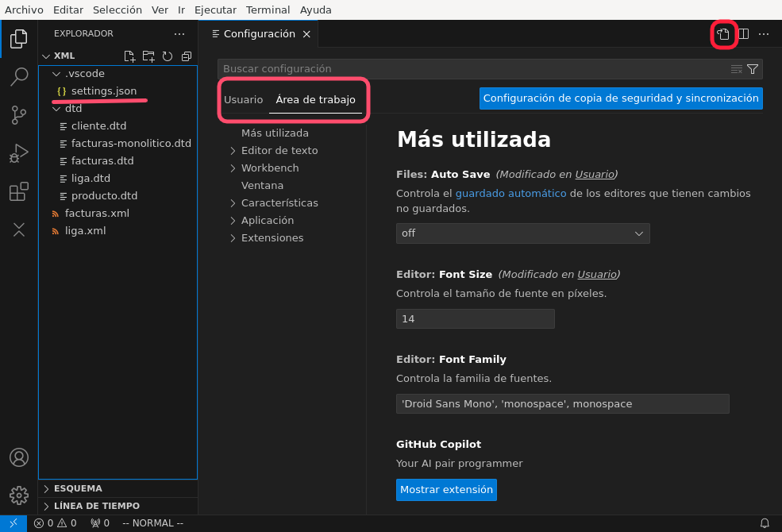Image resolution: width=782 pixels, height=532 pixels.
Task: Open the Accounts menu icon
Action: tap(18, 457)
